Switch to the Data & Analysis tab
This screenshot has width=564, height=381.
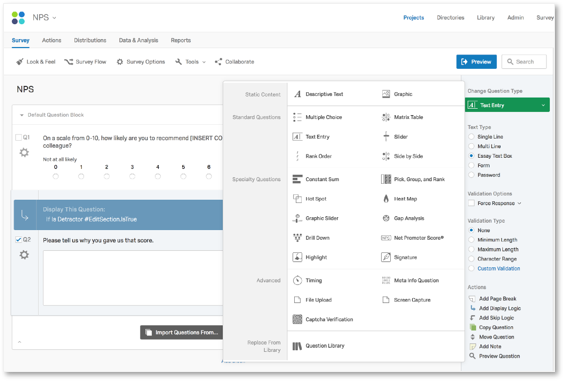(138, 40)
